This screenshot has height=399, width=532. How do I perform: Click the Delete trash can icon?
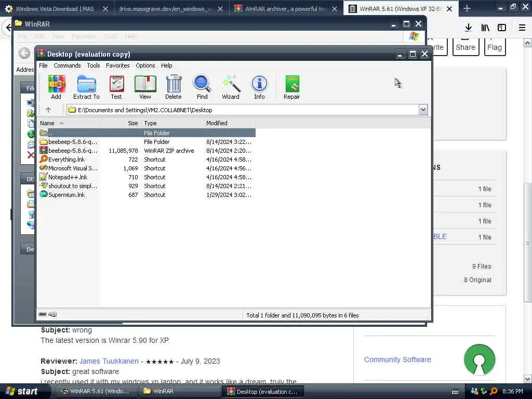point(174,87)
